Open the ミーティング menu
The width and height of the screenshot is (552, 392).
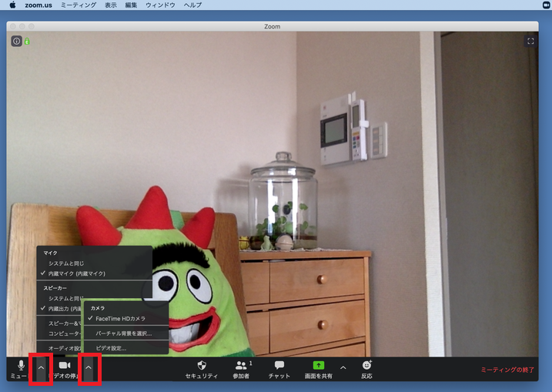79,5
